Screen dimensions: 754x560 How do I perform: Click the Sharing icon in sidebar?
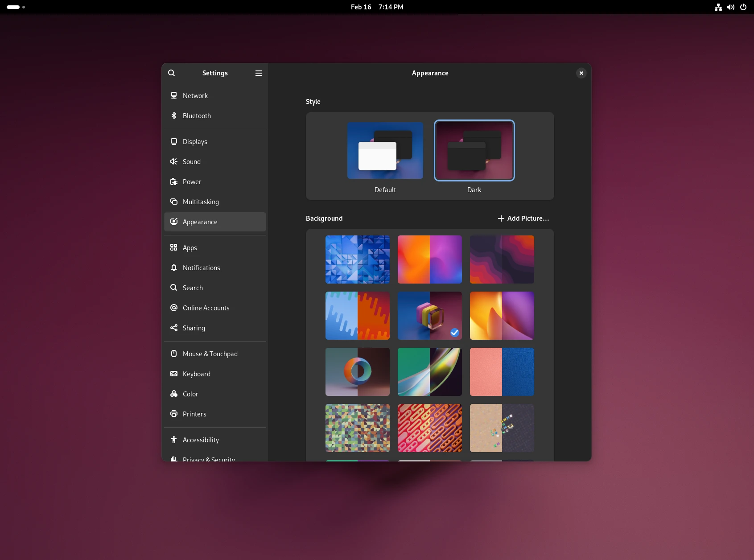pos(174,328)
